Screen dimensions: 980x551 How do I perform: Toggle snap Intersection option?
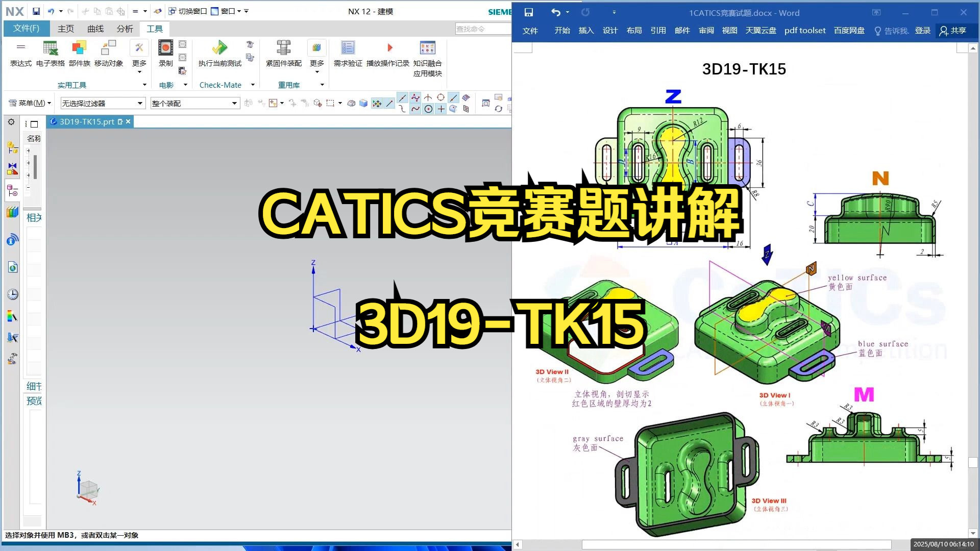point(428,97)
